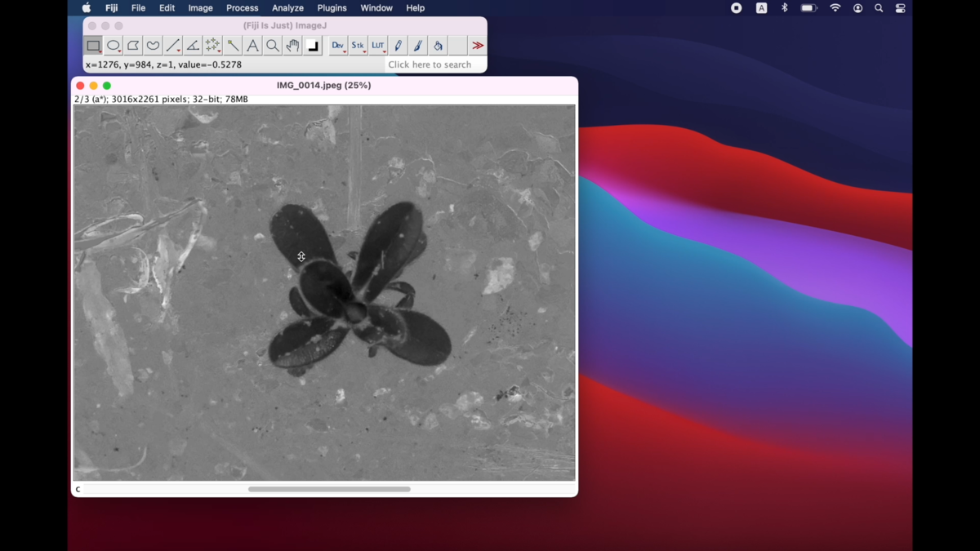Open the Process menu

[242, 8]
